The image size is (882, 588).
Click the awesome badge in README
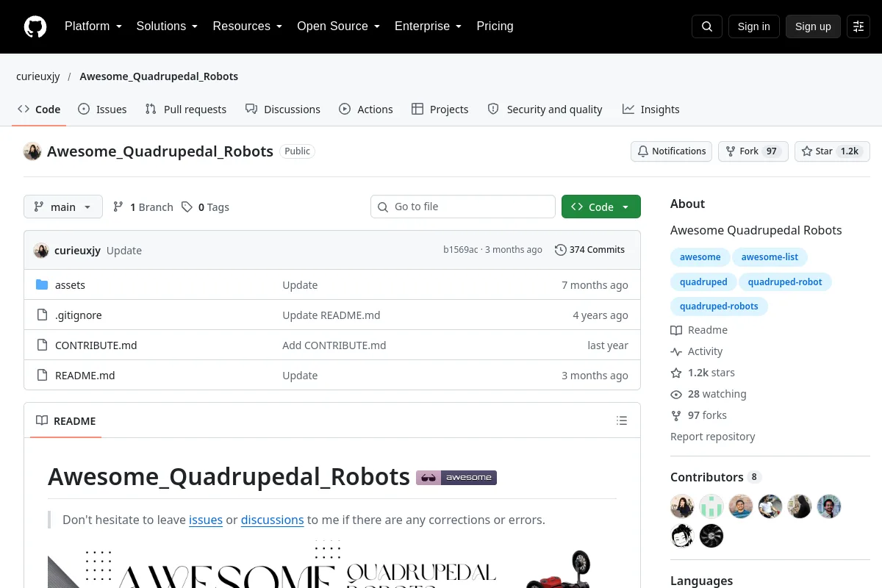456,478
